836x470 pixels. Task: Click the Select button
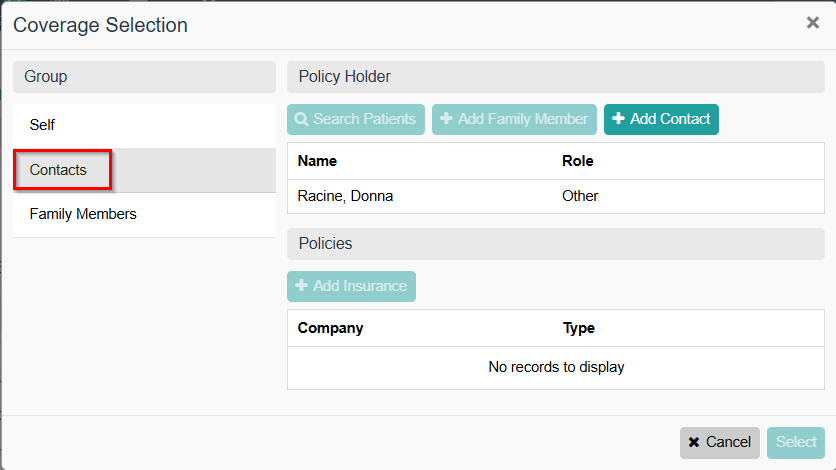796,442
